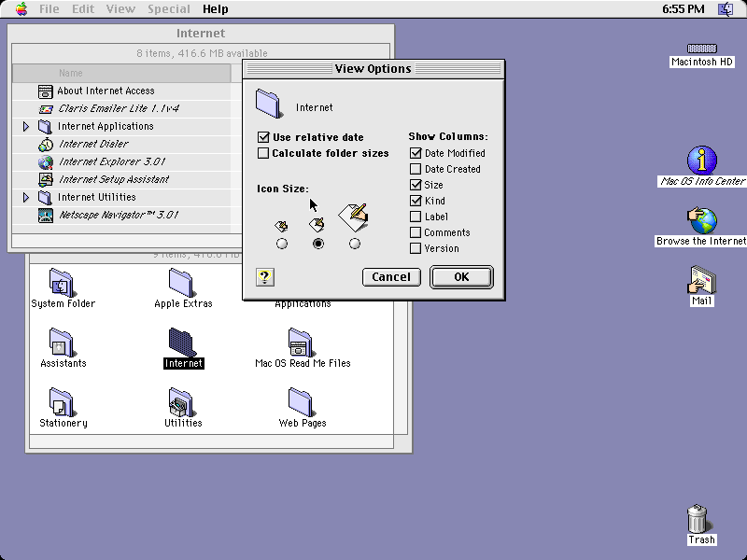Click the small icon size preview
The height and width of the screenshot is (560, 747).
coord(282,226)
